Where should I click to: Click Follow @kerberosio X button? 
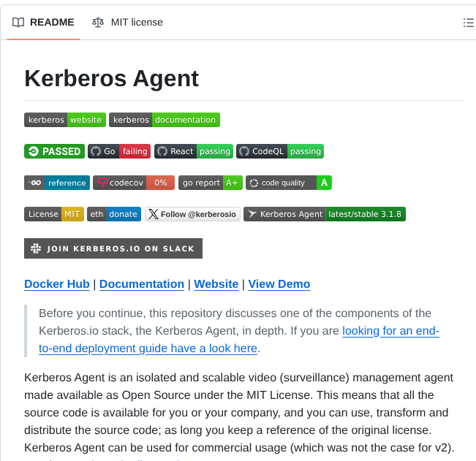tap(192, 214)
